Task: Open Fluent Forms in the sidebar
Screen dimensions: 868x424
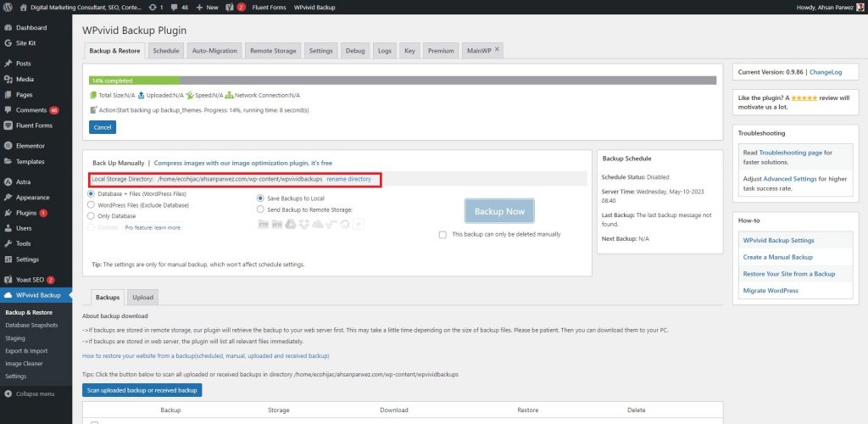Action: (x=34, y=126)
